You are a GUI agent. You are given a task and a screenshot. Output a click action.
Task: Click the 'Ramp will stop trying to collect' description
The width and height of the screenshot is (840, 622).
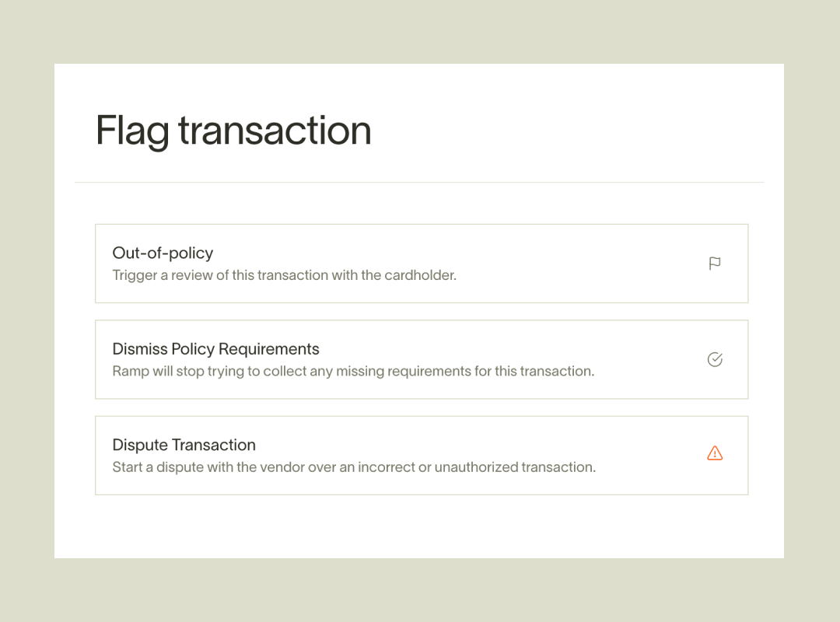353,371
